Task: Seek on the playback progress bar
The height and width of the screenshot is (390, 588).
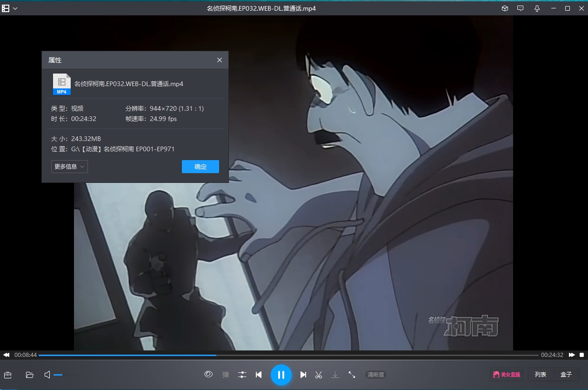Action: pos(288,355)
